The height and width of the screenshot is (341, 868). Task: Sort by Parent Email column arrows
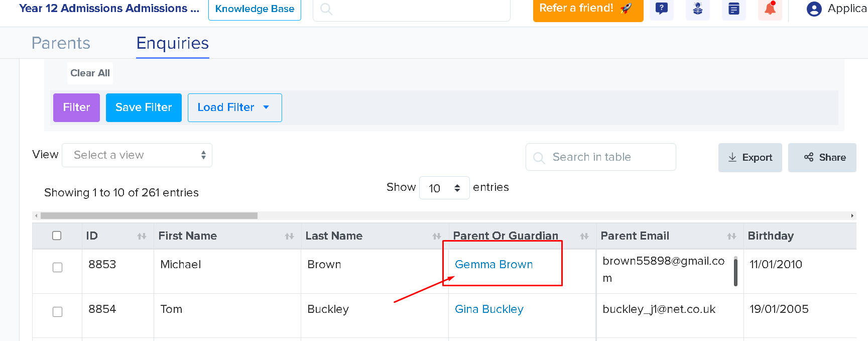point(731,236)
